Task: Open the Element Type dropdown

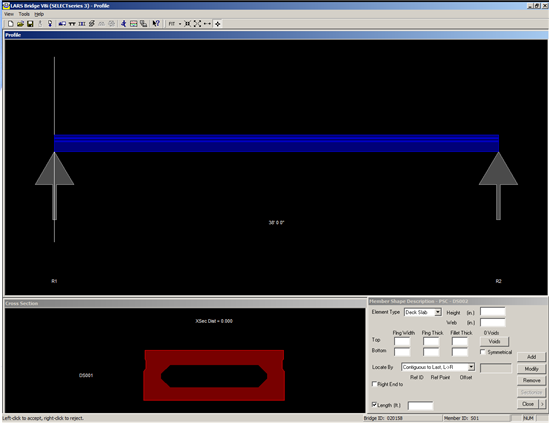Action: click(438, 312)
